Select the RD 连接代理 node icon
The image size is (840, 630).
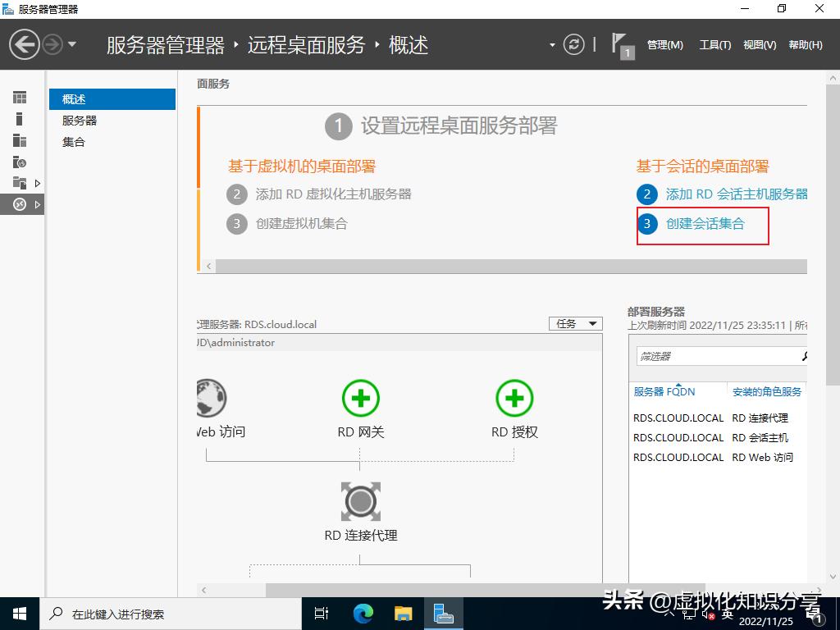(359, 501)
